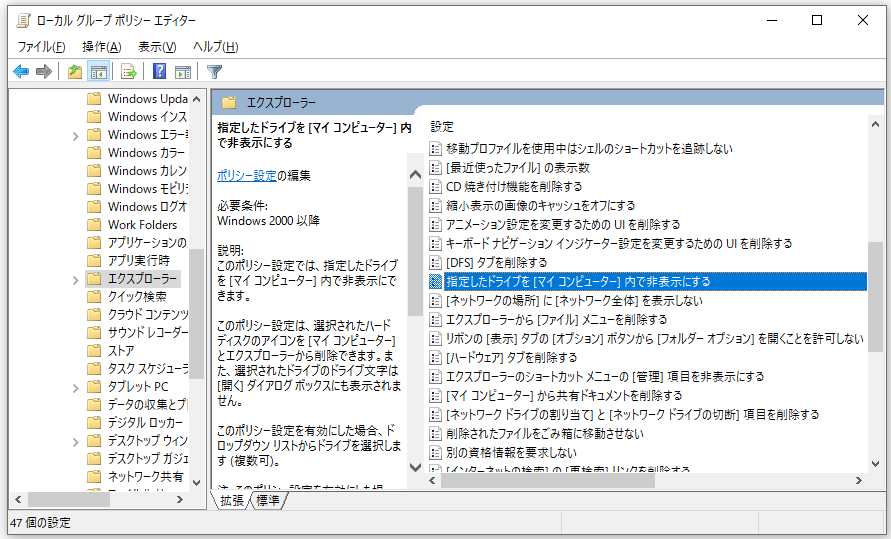
Task: Select the エクスプローラーのショートカット メニューの [管理] 項目を非表示にする policy
Action: click(x=605, y=376)
